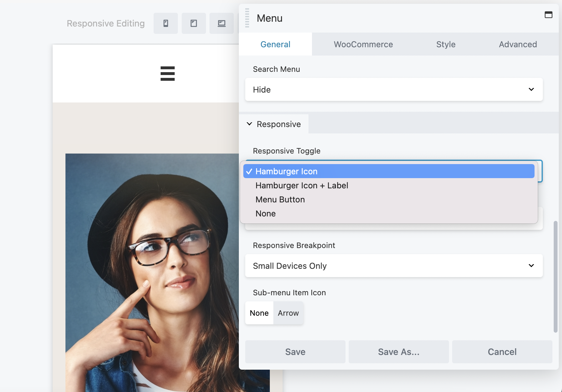Click the hamburger menu icon in the preview
562x392 pixels.
[x=167, y=73]
